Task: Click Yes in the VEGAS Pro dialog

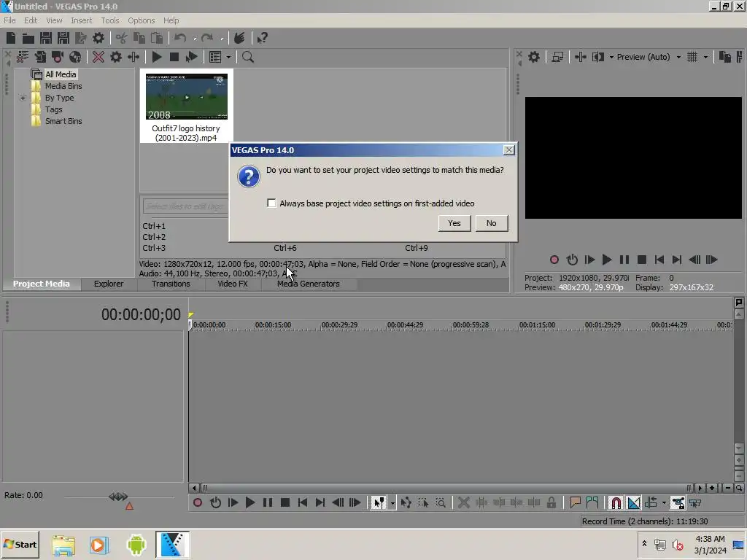Action: pyautogui.click(x=454, y=223)
